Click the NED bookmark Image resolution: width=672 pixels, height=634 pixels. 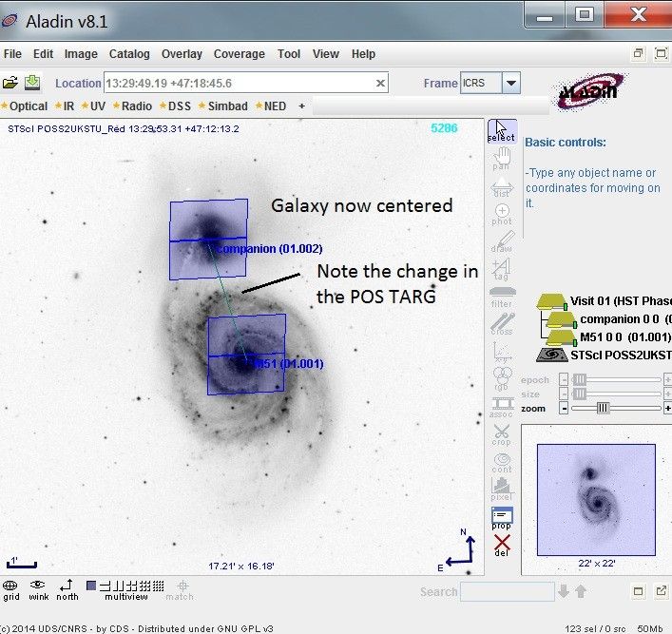click(271, 106)
